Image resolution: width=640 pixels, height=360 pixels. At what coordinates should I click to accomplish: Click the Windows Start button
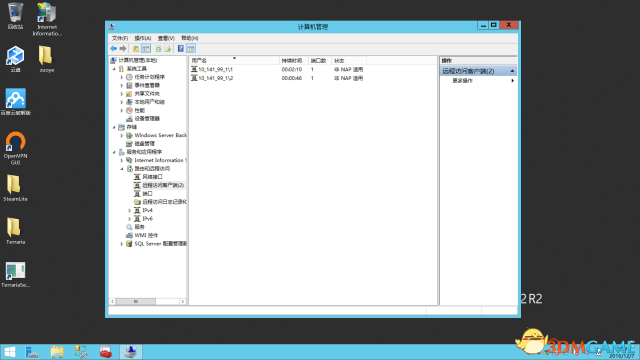point(9,352)
